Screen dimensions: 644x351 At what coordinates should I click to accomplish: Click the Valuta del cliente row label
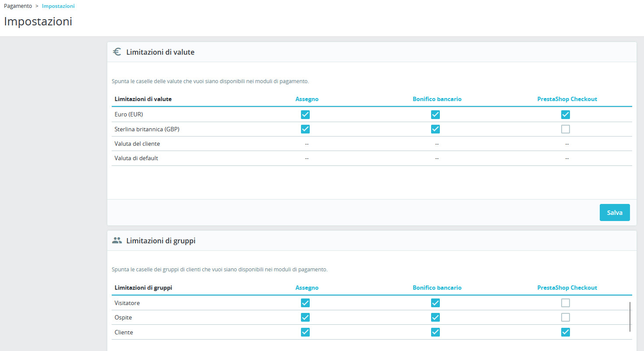(137, 144)
